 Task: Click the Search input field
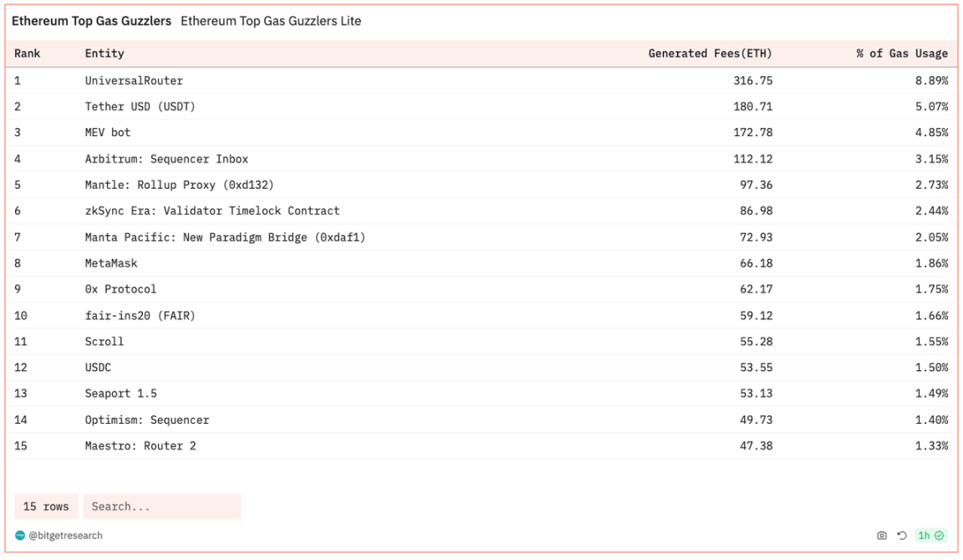(160, 507)
